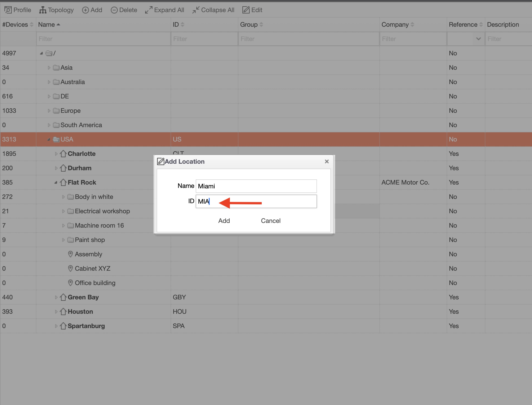Click into the ID field containing MIA
Image resolution: width=532 pixels, height=405 pixels.
click(256, 201)
